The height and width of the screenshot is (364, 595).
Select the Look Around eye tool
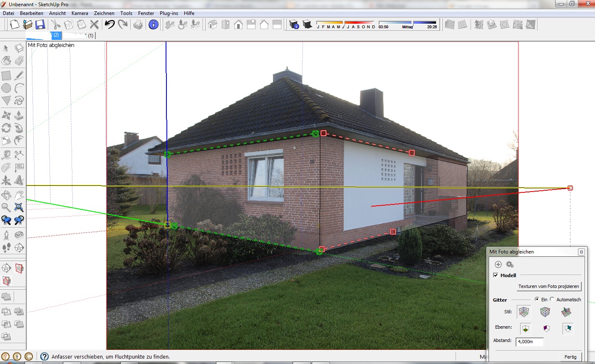coord(19,235)
